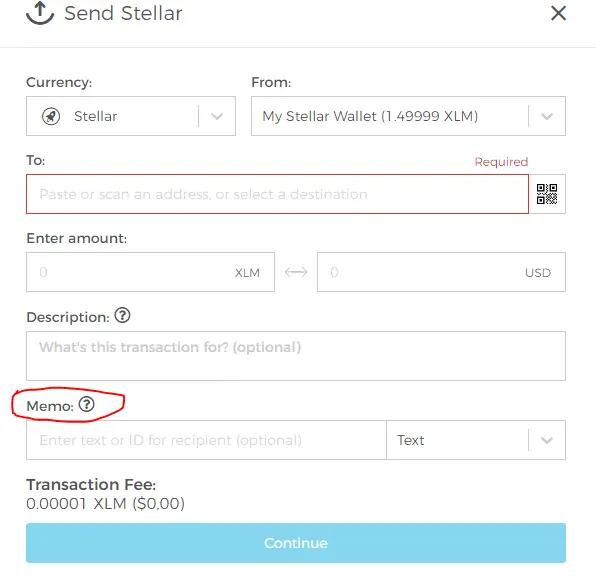Click the upload arrow Send icon
This screenshot has width=596, height=585.
click(x=40, y=13)
